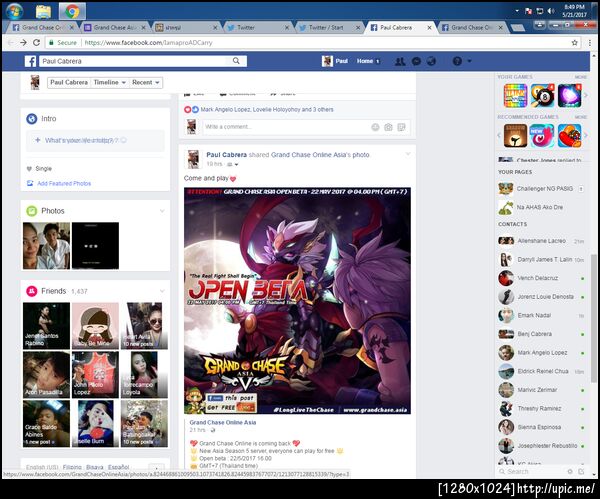Click Home in Facebook top bar
The width and height of the screenshot is (600, 499).
click(365, 61)
